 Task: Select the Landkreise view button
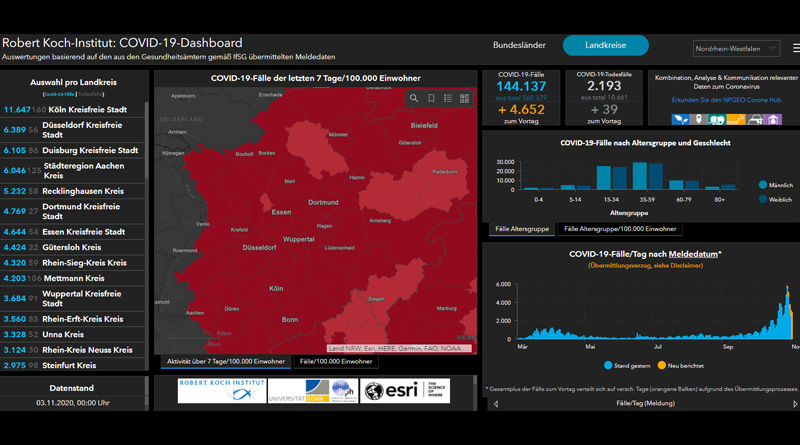click(x=606, y=45)
